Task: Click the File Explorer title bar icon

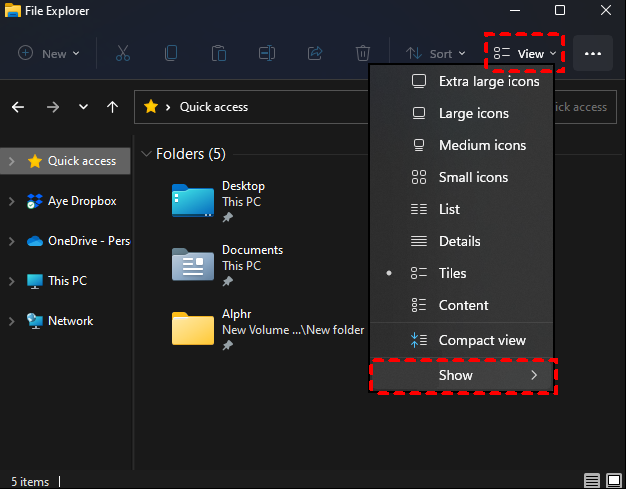Action: (x=12, y=10)
